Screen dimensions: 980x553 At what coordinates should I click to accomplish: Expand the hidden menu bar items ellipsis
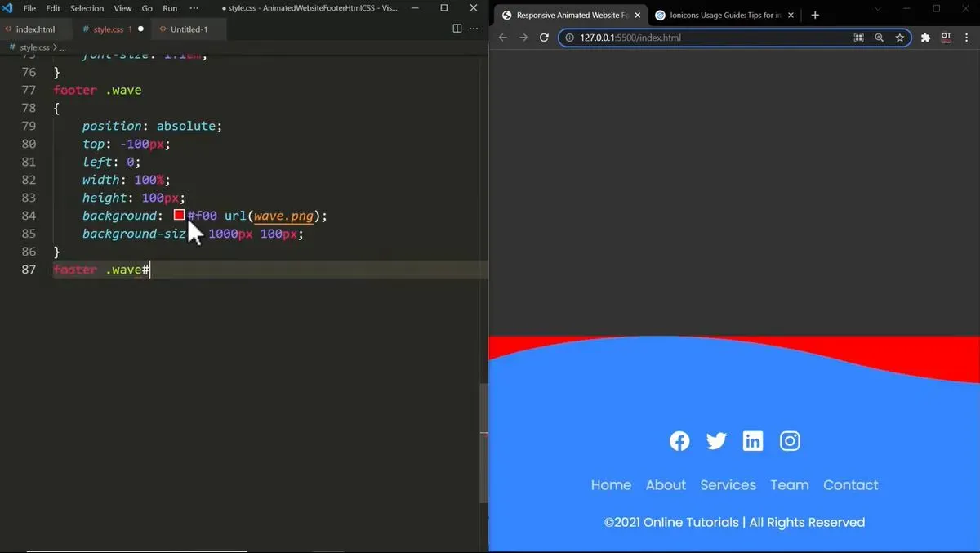194,8
